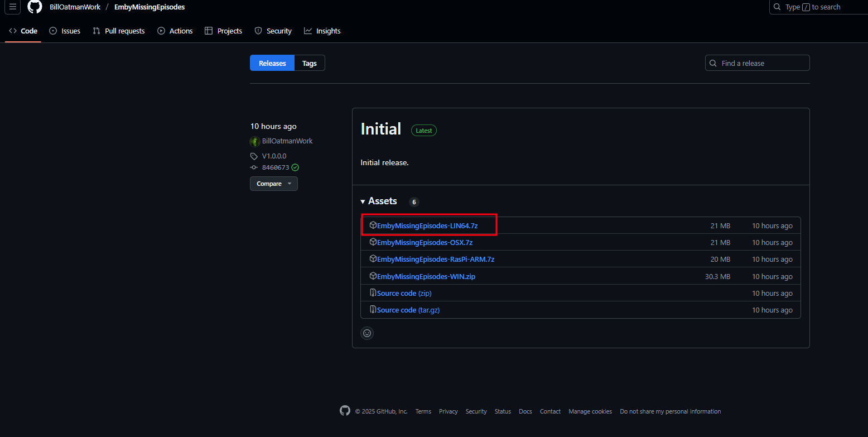Viewport: 868px width, 437px height.
Task: Click the smiley reaction icon below assets
Action: tap(367, 333)
